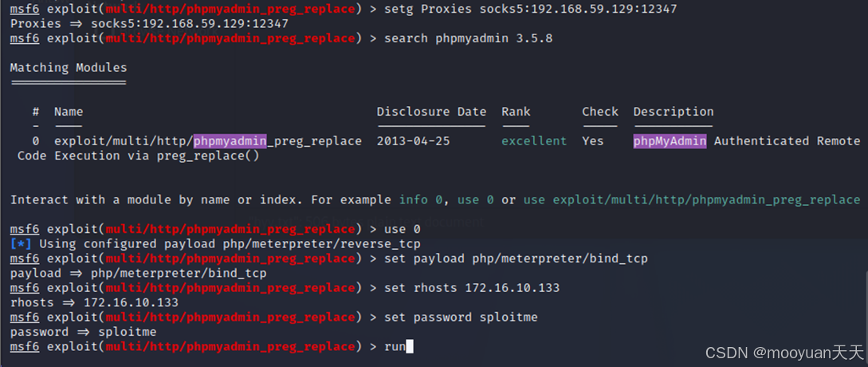
Task: Click the 'Name' column header
Action: (69, 112)
